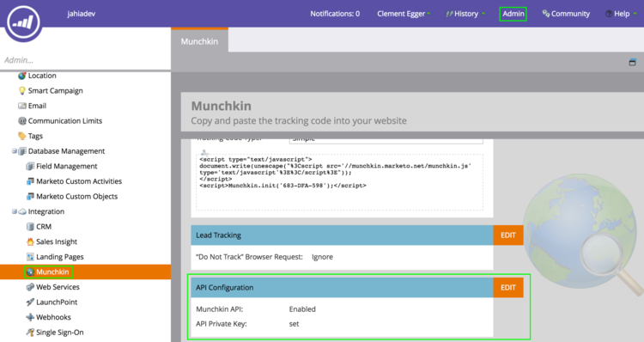Click the Marketo logo icon
Image resolution: width=644 pixels, height=342 pixels.
coord(23,22)
